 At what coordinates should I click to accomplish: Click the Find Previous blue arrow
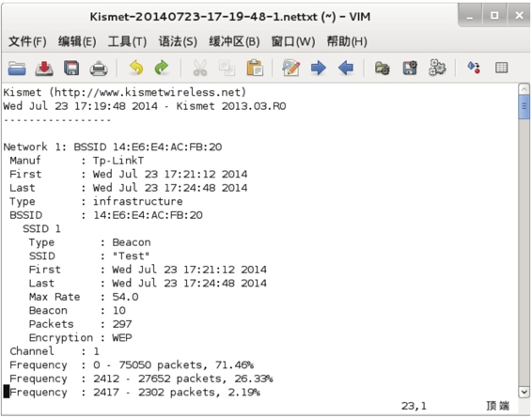pos(346,68)
